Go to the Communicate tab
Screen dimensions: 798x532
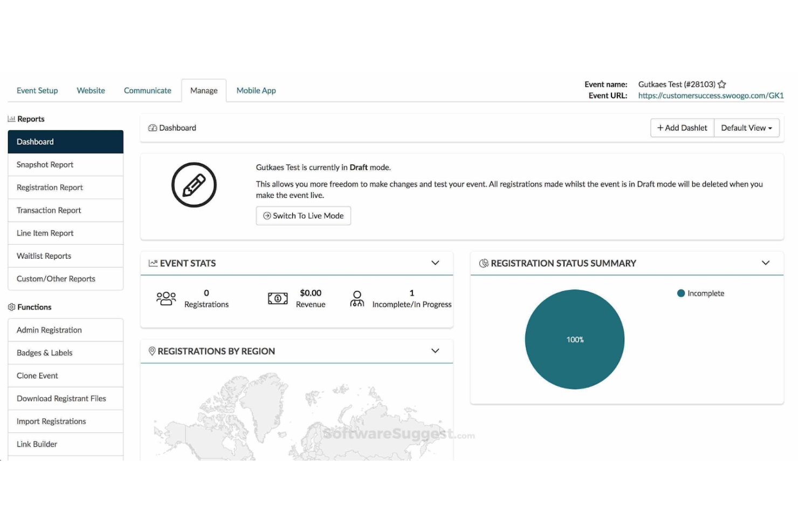pyautogui.click(x=148, y=91)
